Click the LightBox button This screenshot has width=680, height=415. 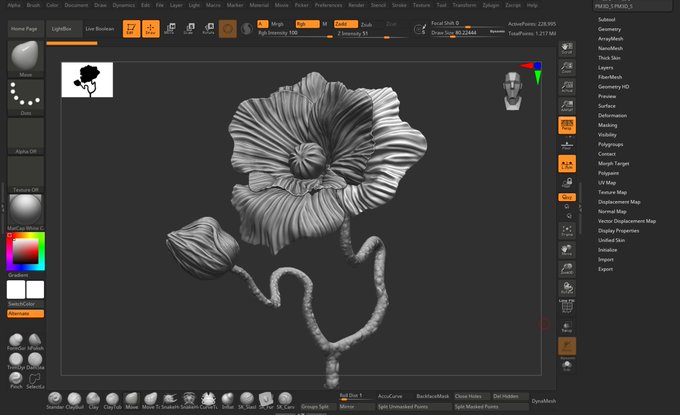62,29
